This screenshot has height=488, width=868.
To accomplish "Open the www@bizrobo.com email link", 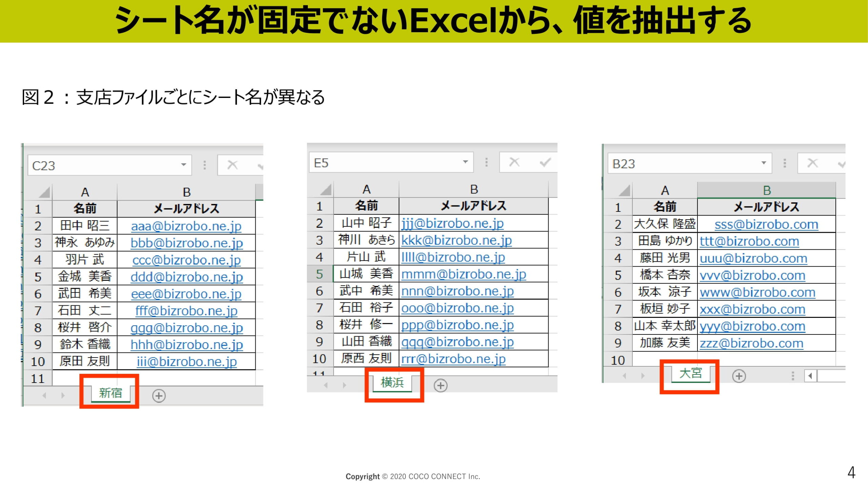I will point(757,292).
